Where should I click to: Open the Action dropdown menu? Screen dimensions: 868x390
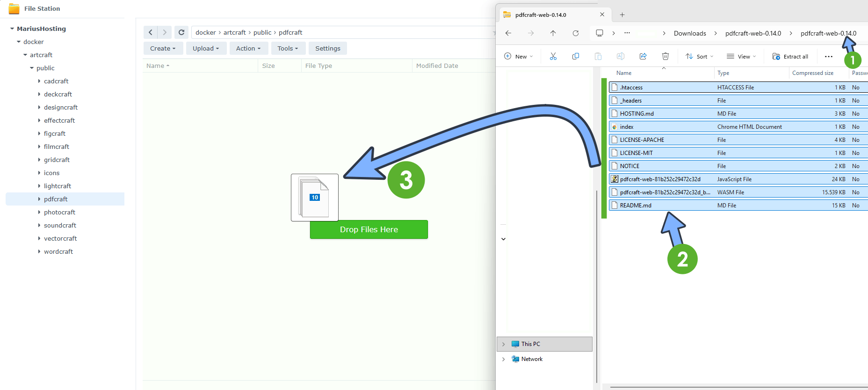click(248, 48)
